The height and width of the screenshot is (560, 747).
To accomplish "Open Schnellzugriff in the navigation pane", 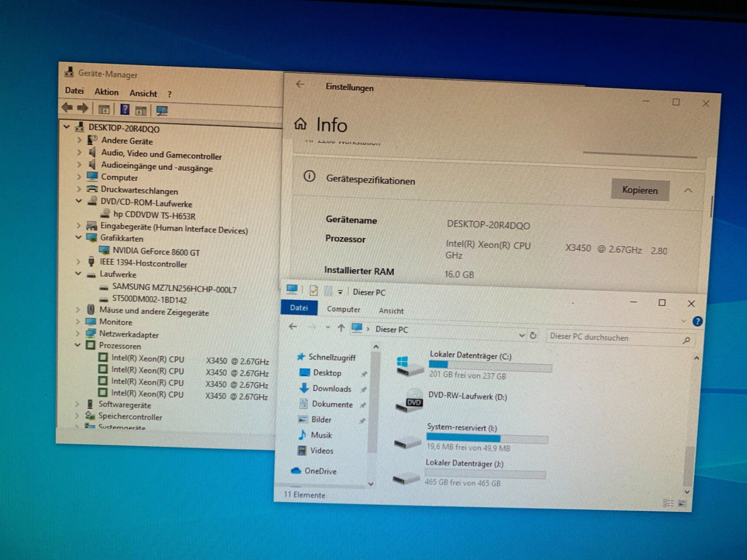I will (x=332, y=357).
